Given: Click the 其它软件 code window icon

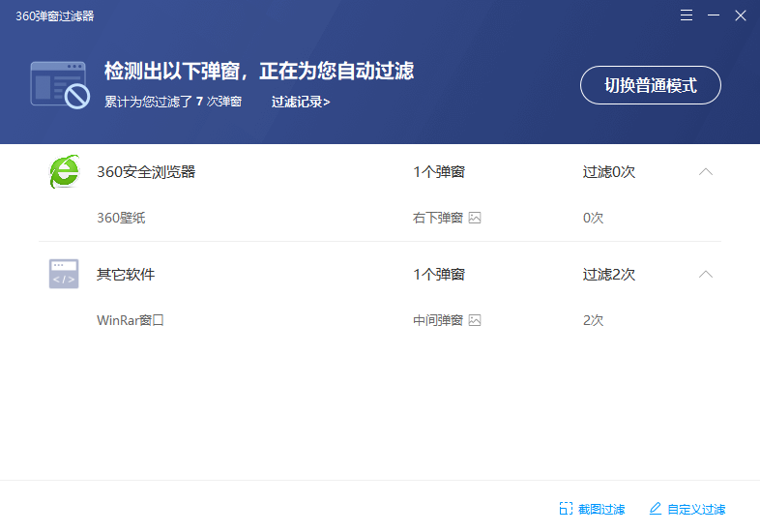Looking at the screenshot, I should click(64, 274).
